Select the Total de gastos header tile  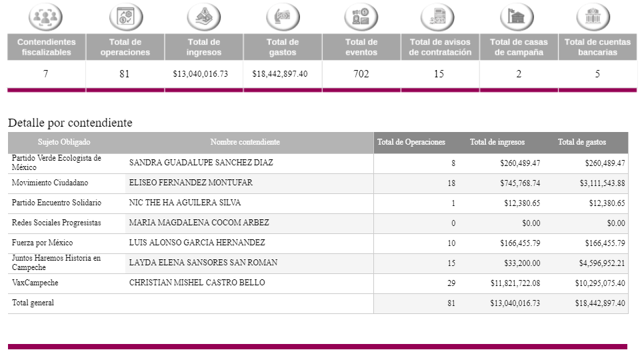click(x=283, y=47)
